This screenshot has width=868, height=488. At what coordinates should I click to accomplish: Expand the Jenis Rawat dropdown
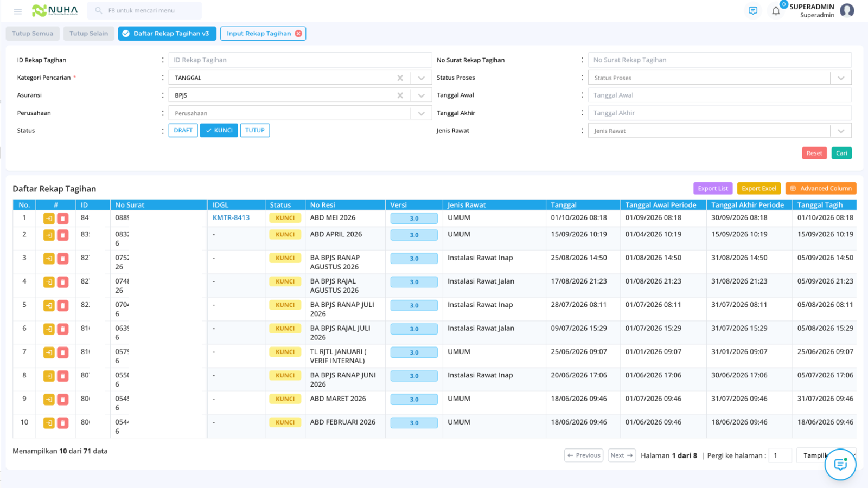click(x=841, y=131)
